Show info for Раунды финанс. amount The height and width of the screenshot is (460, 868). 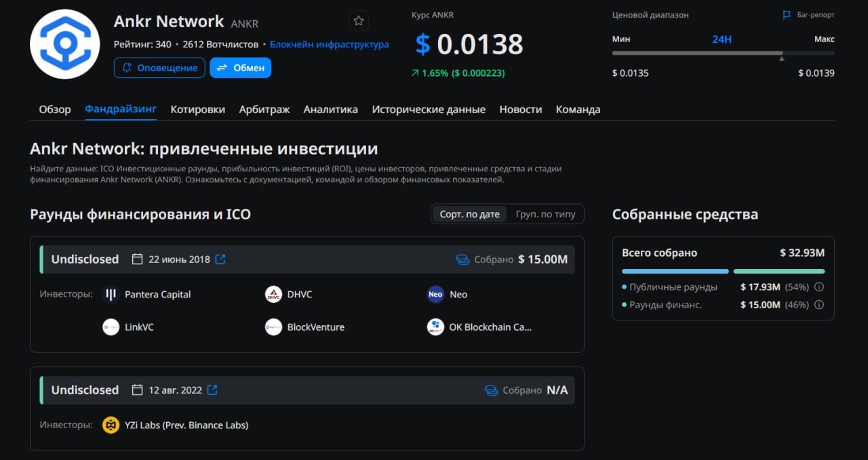[x=819, y=305]
